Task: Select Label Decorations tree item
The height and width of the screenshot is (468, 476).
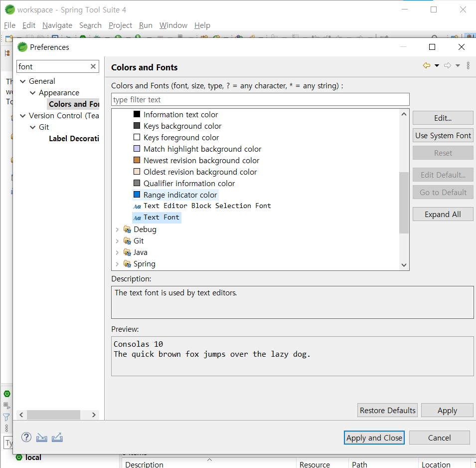Action: tap(74, 139)
